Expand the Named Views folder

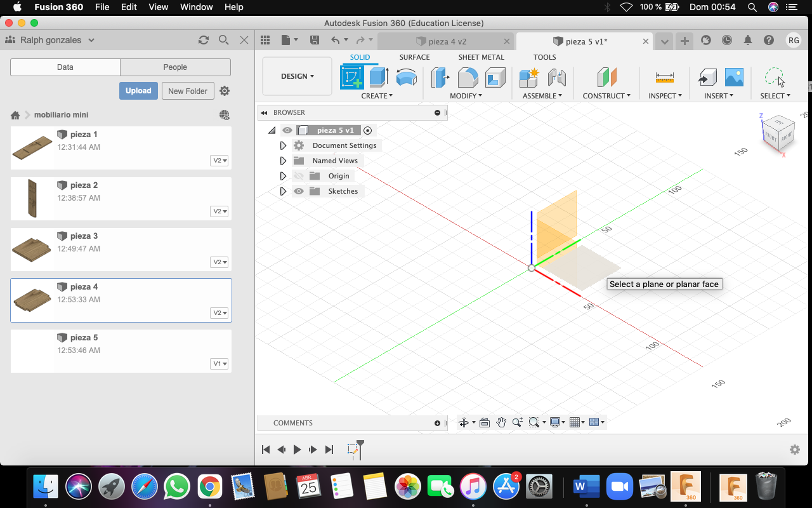(283, 161)
